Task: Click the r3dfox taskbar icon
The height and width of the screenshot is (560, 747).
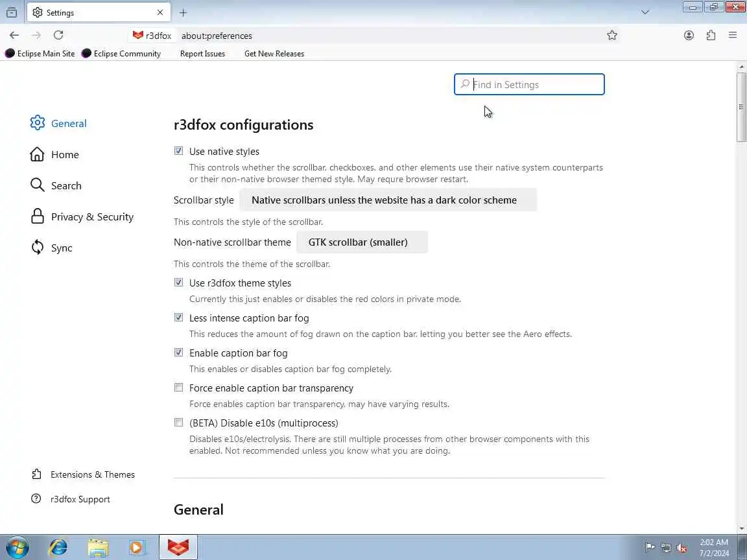Action: [x=178, y=547]
